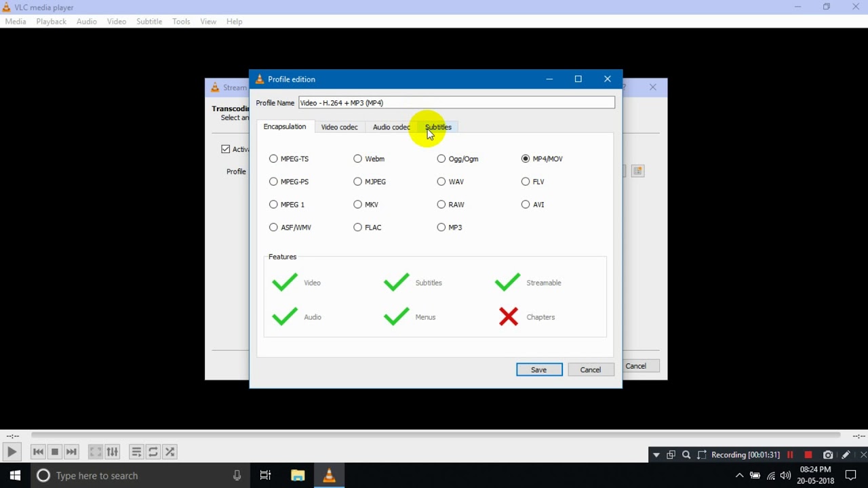
Task: Open the Windows notification center
Action: [851, 475]
